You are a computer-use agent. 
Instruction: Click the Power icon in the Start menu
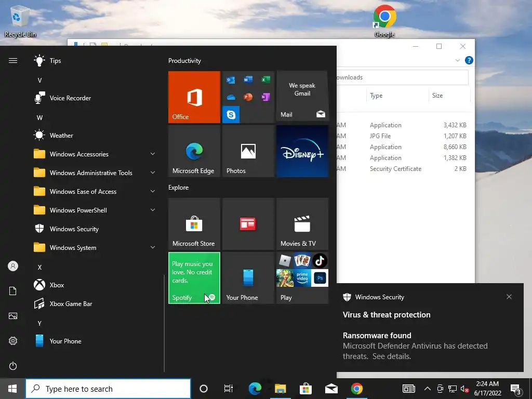click(13, 366)
